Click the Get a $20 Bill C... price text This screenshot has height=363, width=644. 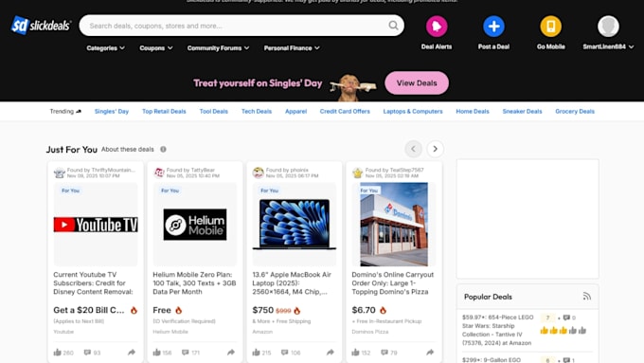(x=89, y=310)
